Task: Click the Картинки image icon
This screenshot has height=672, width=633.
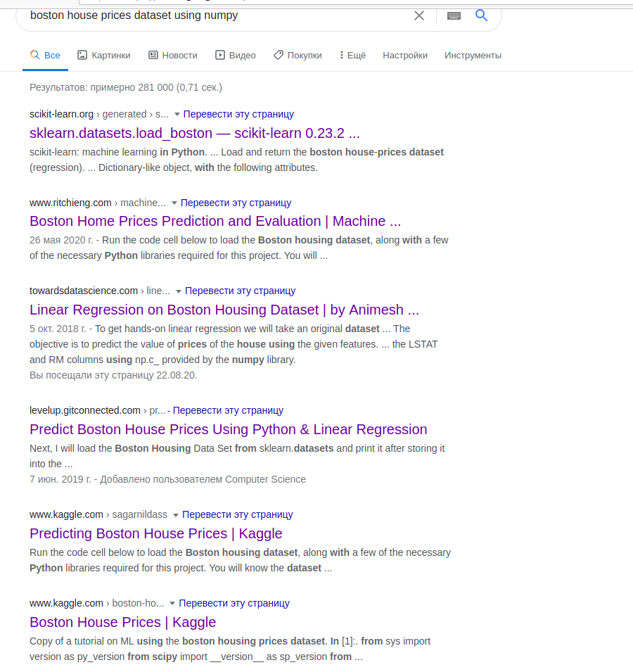Action: click(82, 55)
